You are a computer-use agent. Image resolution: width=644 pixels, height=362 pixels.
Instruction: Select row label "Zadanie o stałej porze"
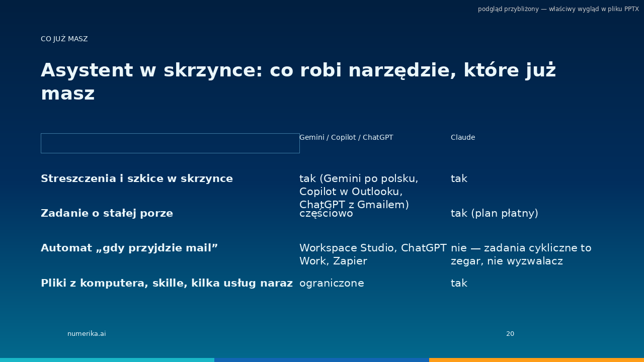[107, 213]
